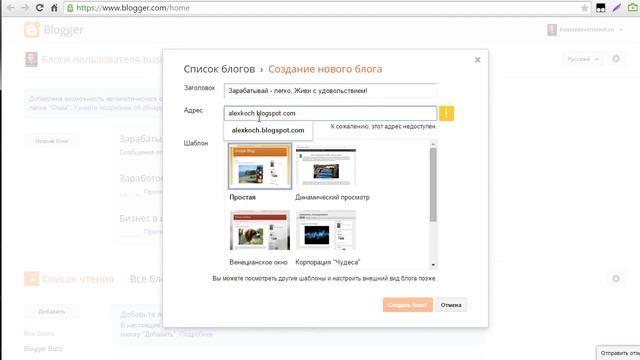Click the browser forward arrow
This screenshot has width=640, height=360.
tap(25, 8)
